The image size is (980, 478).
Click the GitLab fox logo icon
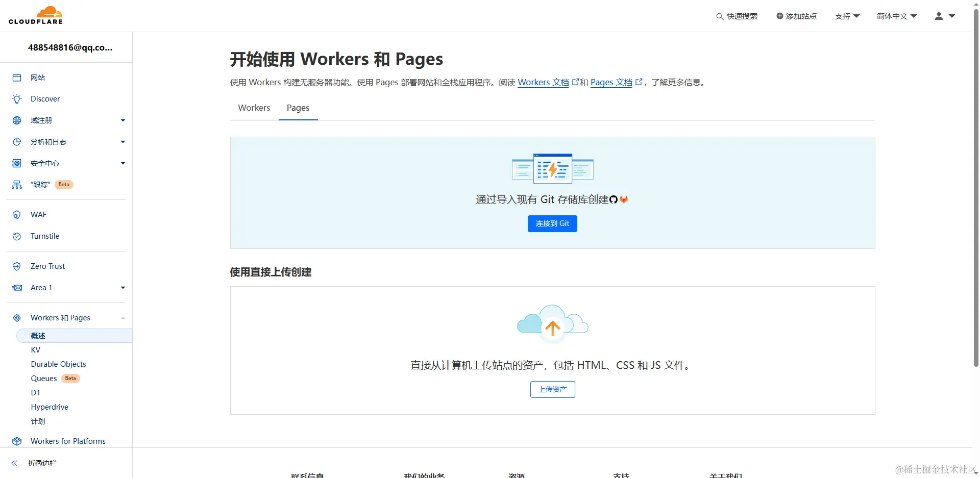pyautogui.click(x=624, y=199)
